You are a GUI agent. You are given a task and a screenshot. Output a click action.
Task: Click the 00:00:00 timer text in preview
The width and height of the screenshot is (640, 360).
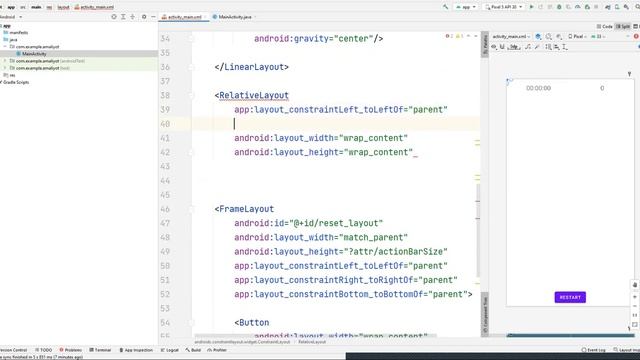point(538,88)
